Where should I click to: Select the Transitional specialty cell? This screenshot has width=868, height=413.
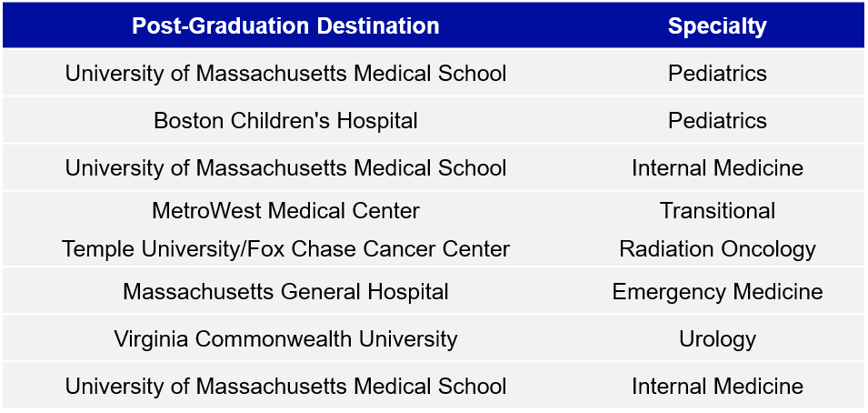717,211
